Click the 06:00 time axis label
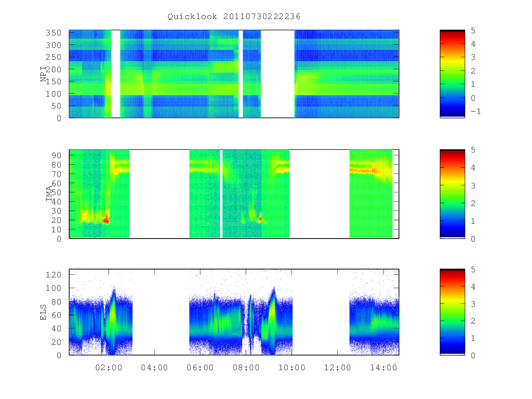Viewport: 532px width, 399px height. coord(200,368)
